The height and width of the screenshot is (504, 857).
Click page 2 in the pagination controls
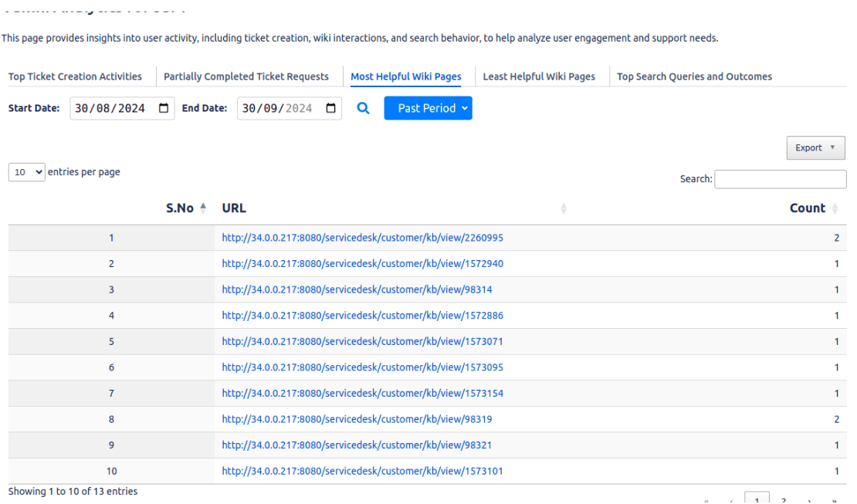(x=784, y=500)
